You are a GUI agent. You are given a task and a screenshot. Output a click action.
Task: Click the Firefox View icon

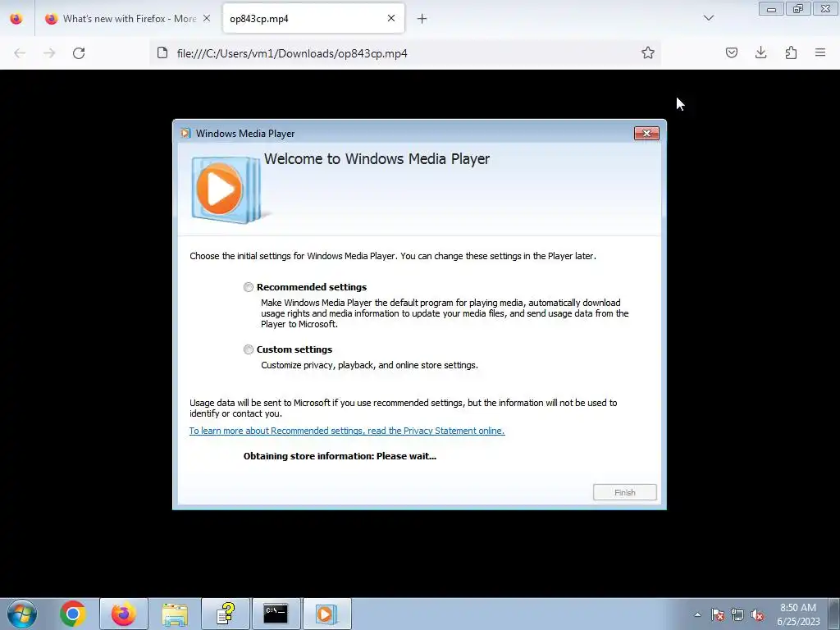16,19
